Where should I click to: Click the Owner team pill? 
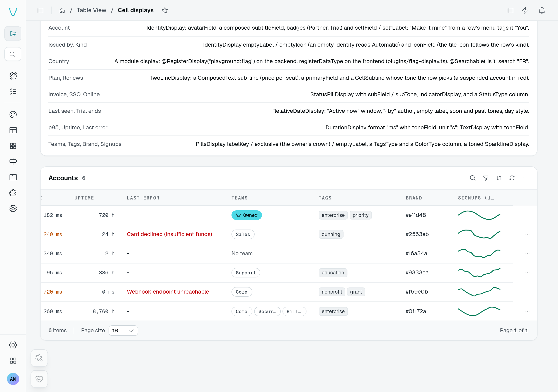click(x=247, y=215)
